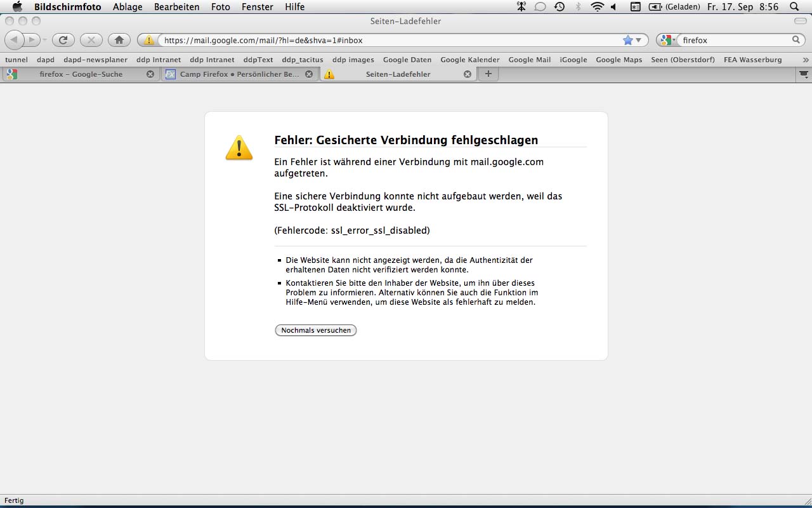Image resolution: width=812 pixels, height=508 pixels.
Task: Click the Reload page button
Action: (63, 40)
